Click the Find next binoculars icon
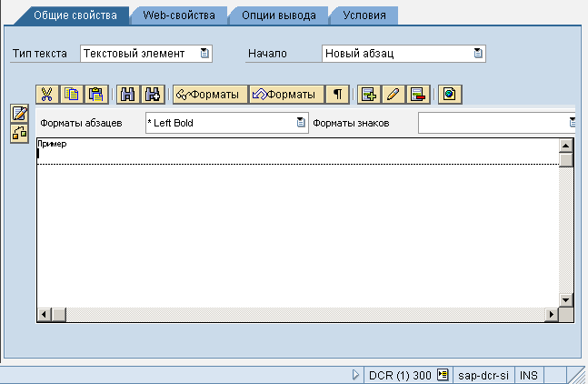Screen dimensions: 588x384 (153, 94)
